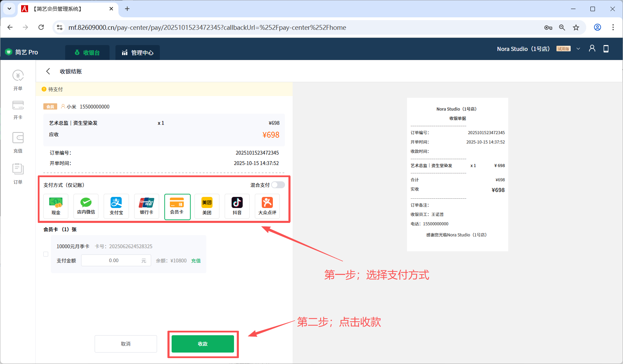Select the 会员卡 member card payment option

click(x=177, y=207)
